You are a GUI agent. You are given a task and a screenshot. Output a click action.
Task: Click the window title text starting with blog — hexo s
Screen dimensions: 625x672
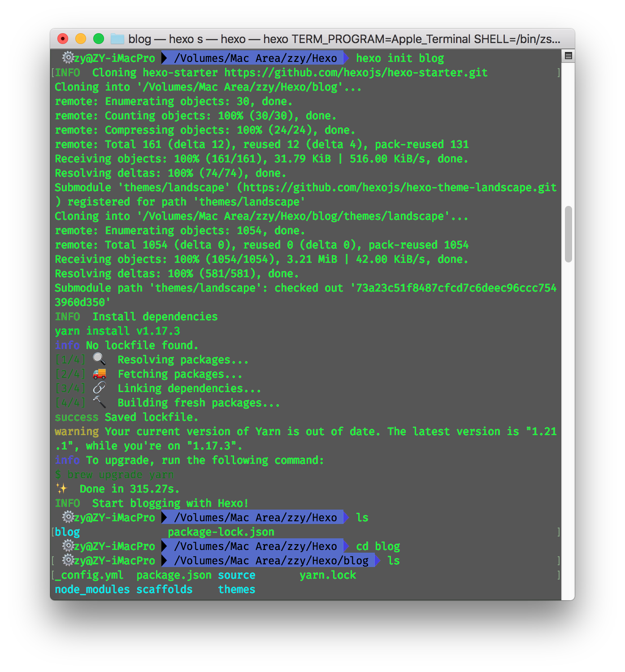click(x=344, y=39)
